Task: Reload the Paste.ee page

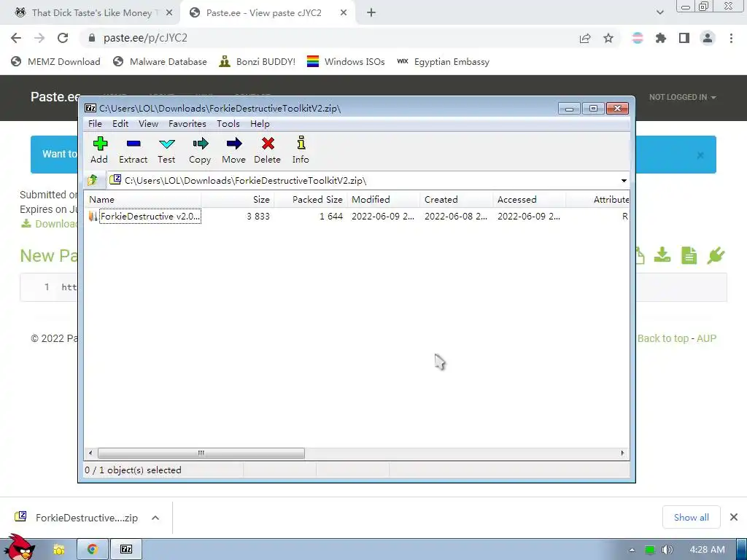Action: click(x=63, y=38)
